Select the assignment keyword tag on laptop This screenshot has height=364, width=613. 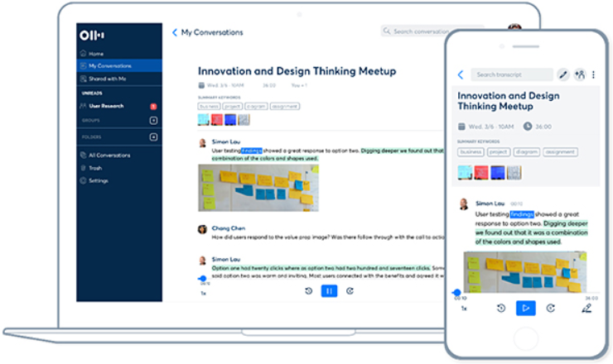pyautogui.click(x=285, y=106)
